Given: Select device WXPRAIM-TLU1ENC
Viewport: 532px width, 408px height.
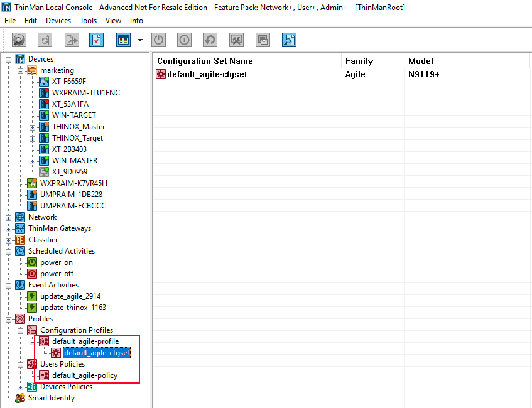Looking at the screenshot, I should (x=86, y=93).
